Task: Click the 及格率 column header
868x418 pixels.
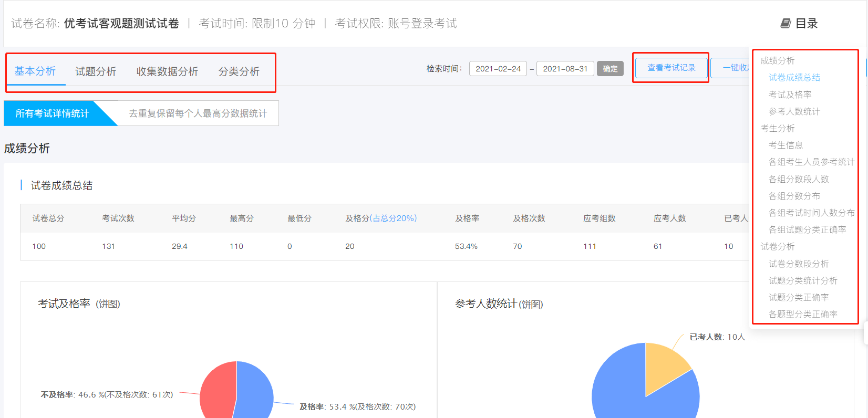Action: 467,218
